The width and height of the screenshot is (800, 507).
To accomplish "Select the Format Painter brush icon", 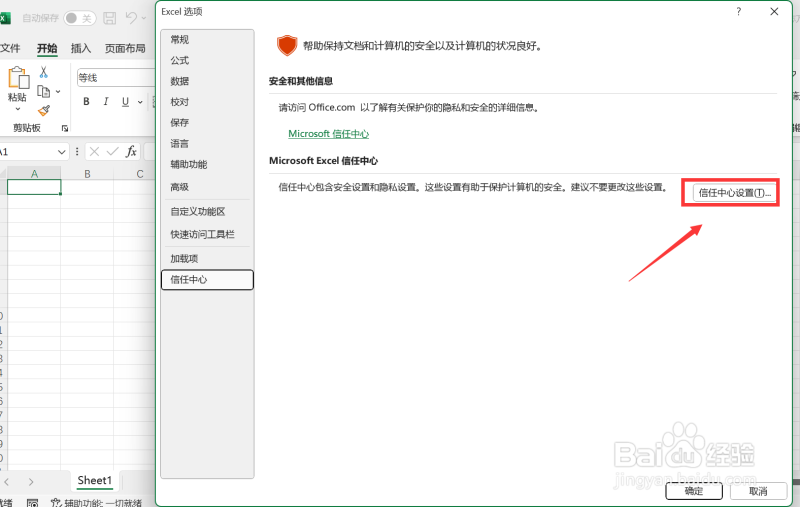I will (44, 110).
